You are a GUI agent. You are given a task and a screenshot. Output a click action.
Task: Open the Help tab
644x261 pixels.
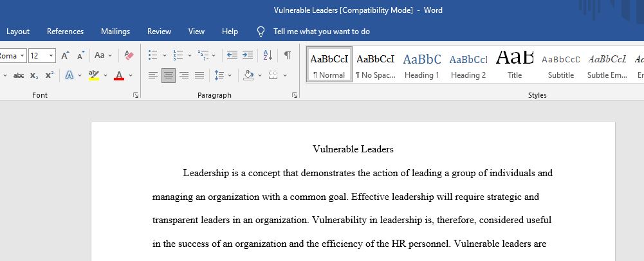[230, 32]
